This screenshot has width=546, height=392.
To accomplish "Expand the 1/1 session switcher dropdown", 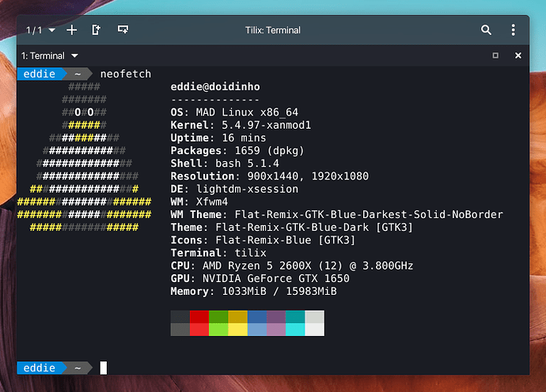I will [40, 30].
